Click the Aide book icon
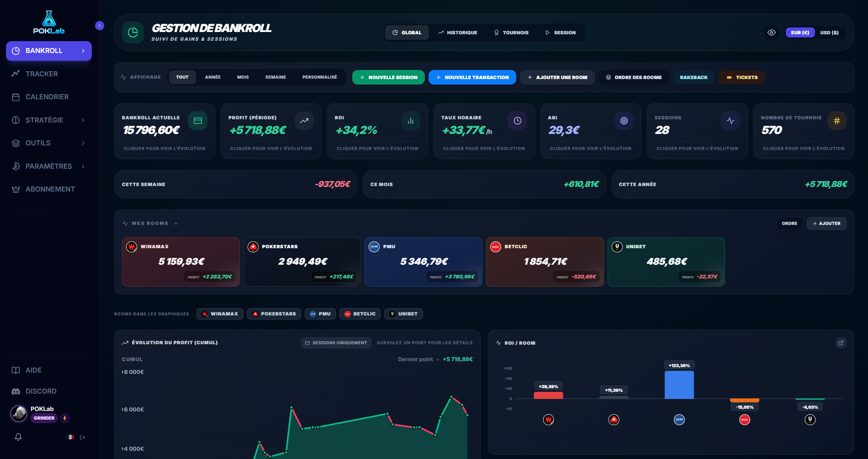 (x=16, y=370)
